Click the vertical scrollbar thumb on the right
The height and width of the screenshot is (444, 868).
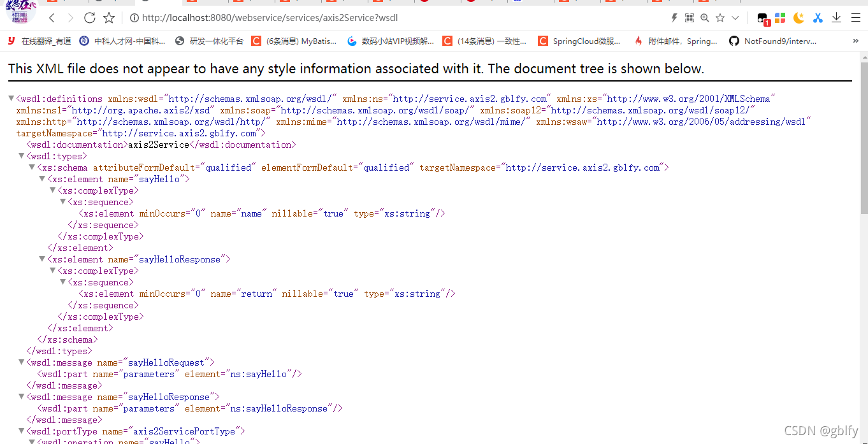864,138
